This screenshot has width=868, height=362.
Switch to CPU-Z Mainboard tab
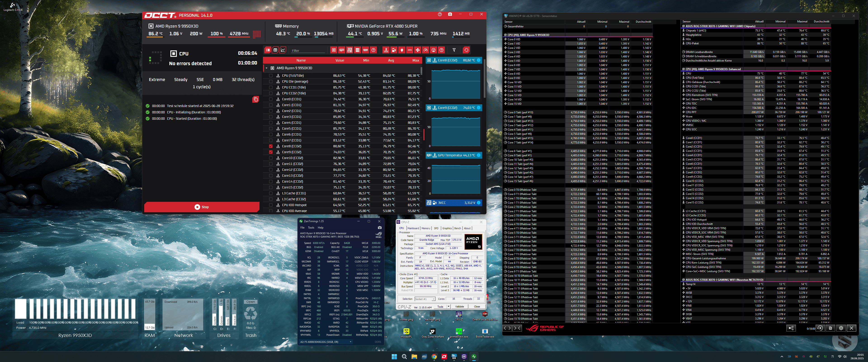(x=413, y=229)
